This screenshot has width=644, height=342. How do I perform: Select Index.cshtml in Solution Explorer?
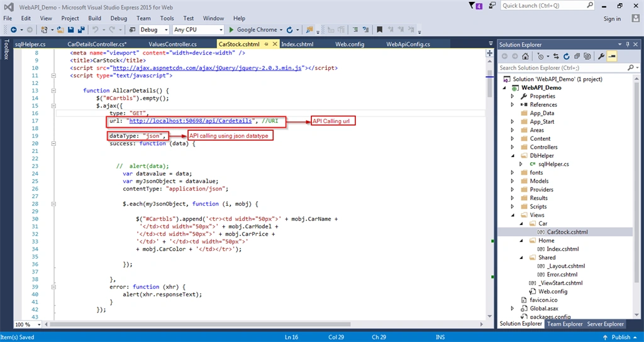click(563, 249)
